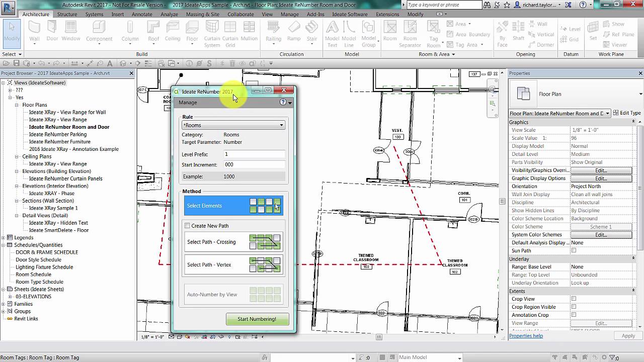Image resolution: width=644 pixels, height=362 pixels.
Task: Select the Component tool
Action: 99,32
